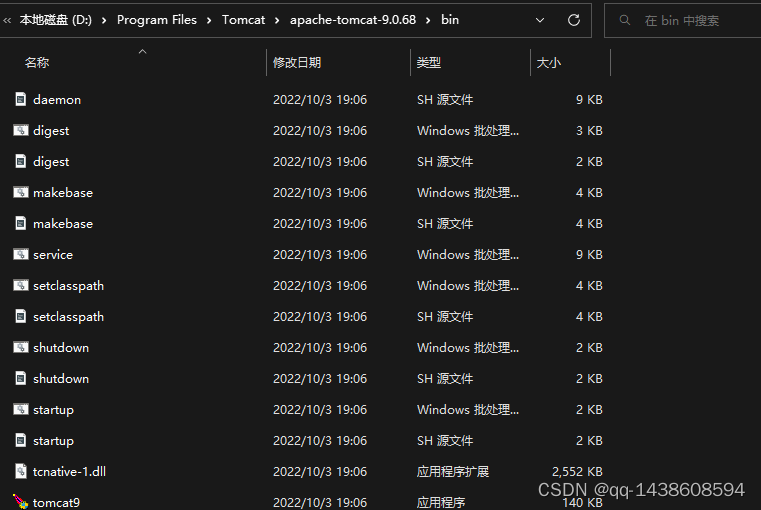
Task: Expand chevron after 本地磁盘 (D:)
Action: pos(104,20)
